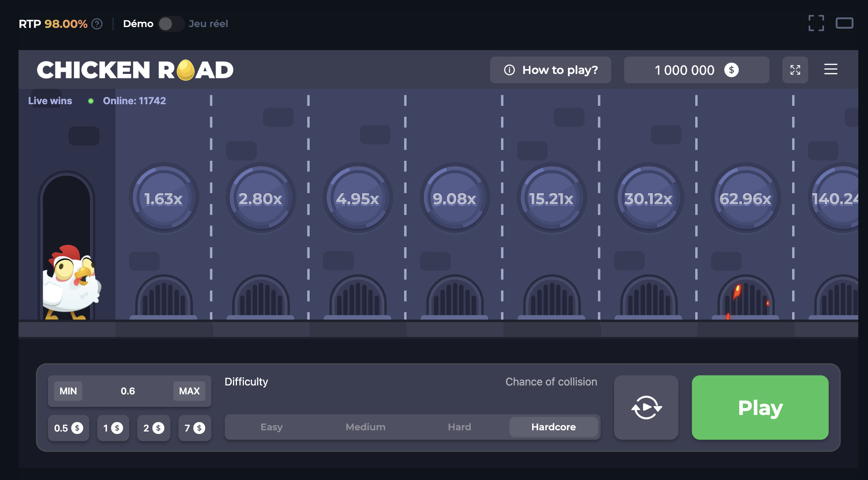The image size is (868, 480).
Task: Click the Live wins label
Action: click(x=50, y=101)
